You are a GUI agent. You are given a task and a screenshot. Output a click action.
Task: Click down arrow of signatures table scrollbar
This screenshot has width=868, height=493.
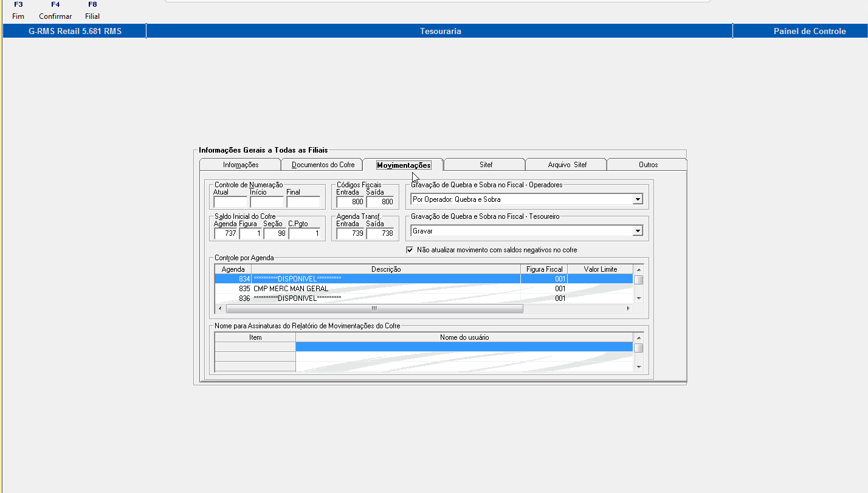[x=638, y=367]
